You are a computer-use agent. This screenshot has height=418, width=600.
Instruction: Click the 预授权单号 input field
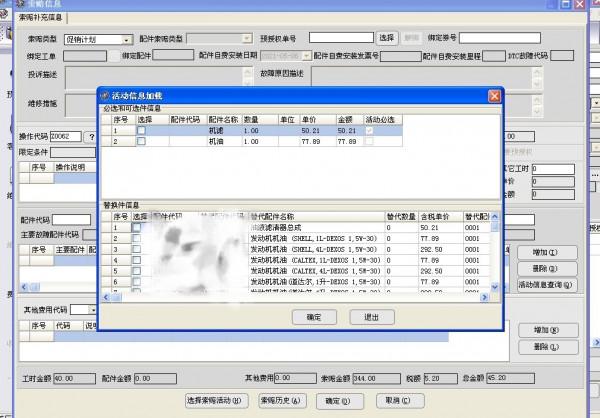(x=341, y=38)
